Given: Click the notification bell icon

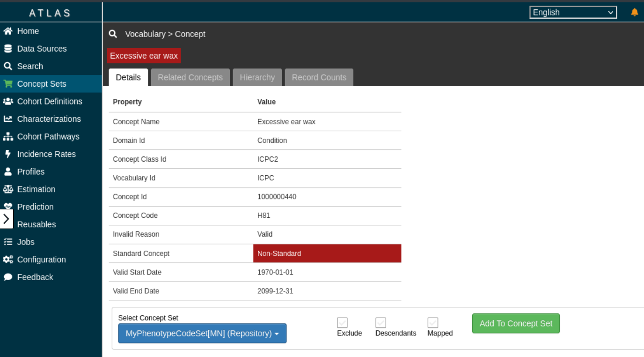Looking at the screenshot, I should pyautogui.click(x=634, y=13).
